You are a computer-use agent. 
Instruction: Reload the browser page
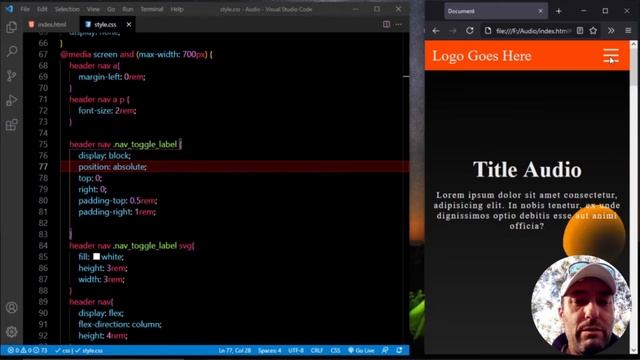[x=470, y=31]
